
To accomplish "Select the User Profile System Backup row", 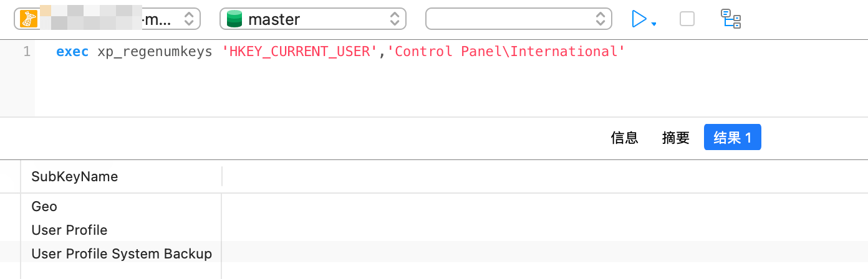I will pyautogui.click(x=122, y=253).
